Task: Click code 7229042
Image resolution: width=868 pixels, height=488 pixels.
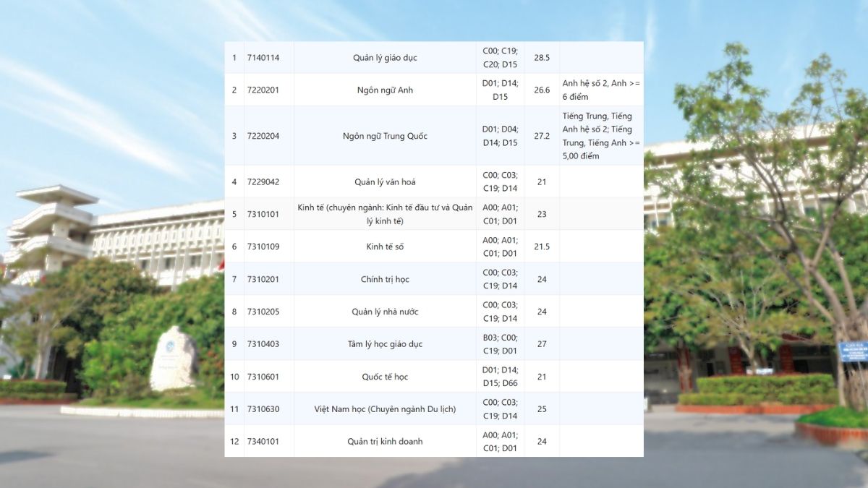Action: [x=263, y=182]
